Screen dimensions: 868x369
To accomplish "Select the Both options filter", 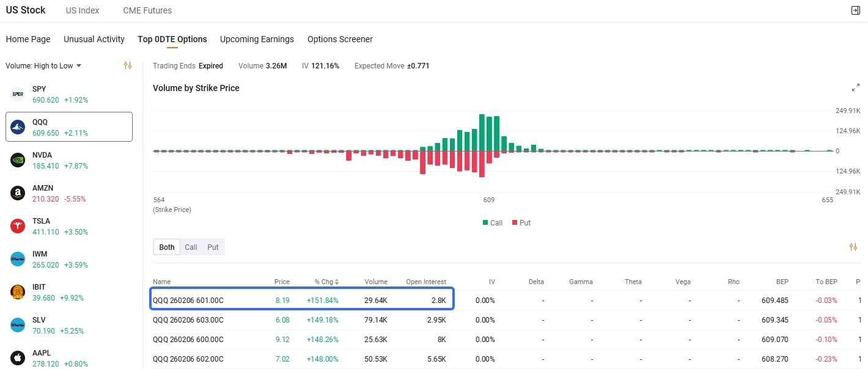I will (167, 247).
